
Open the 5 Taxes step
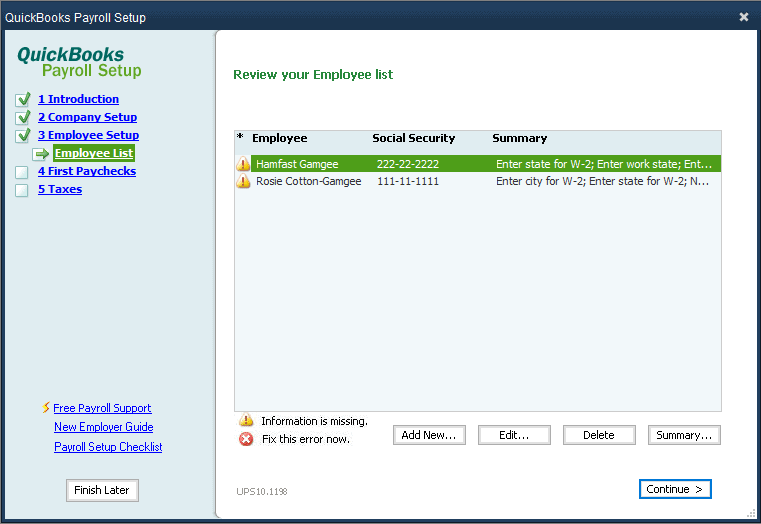(60, 189)
